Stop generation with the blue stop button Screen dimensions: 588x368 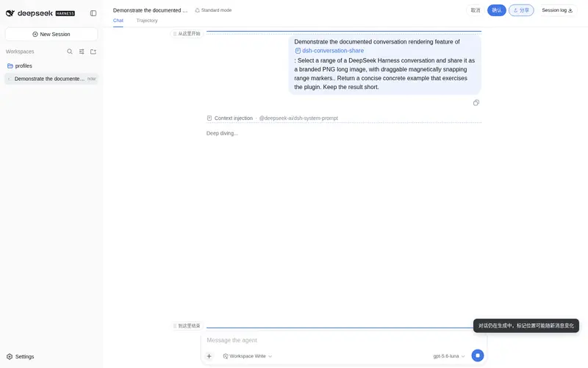[477, 355]
